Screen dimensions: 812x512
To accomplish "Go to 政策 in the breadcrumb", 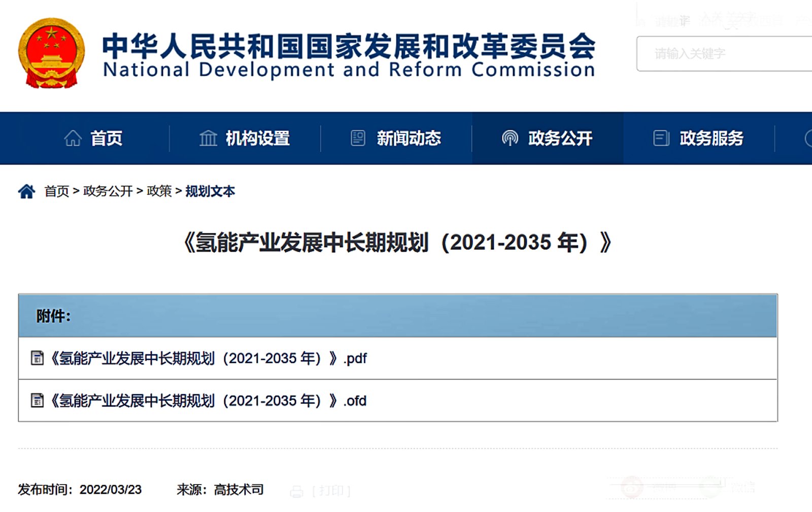I will pos(159,191).
